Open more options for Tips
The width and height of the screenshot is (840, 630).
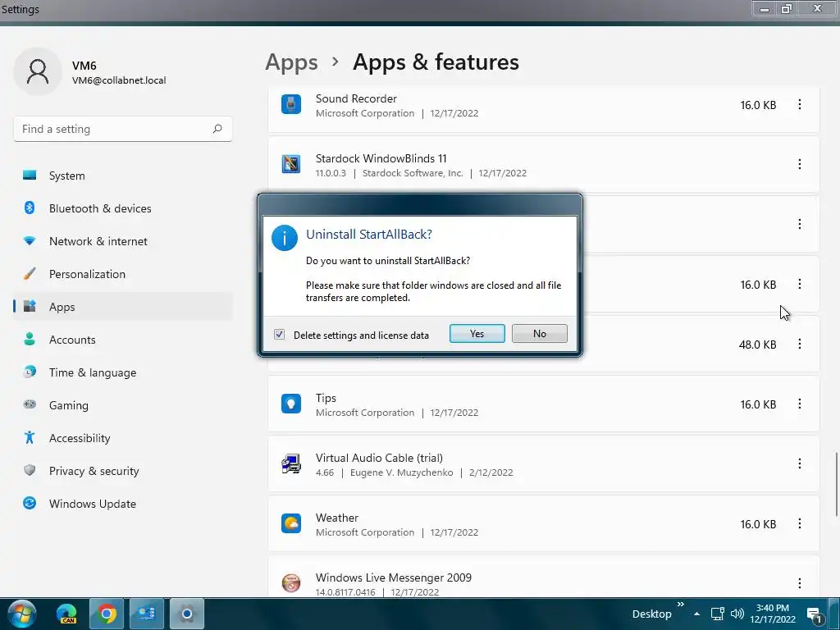point(799,404)
